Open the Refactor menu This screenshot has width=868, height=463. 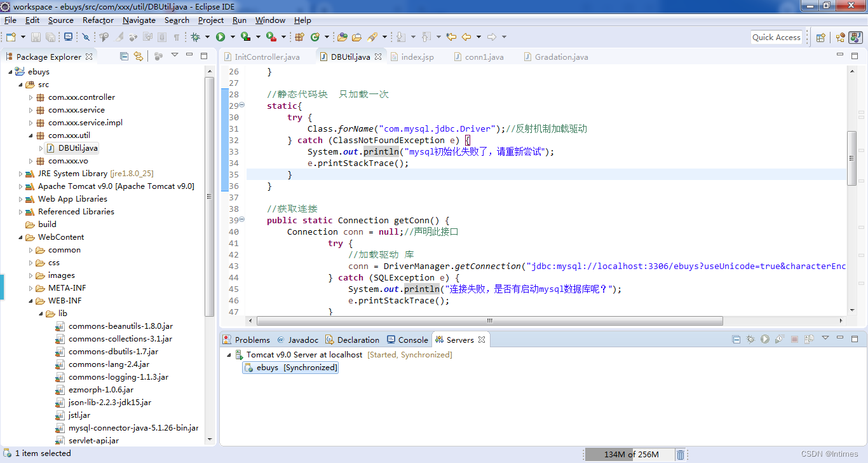98,20
